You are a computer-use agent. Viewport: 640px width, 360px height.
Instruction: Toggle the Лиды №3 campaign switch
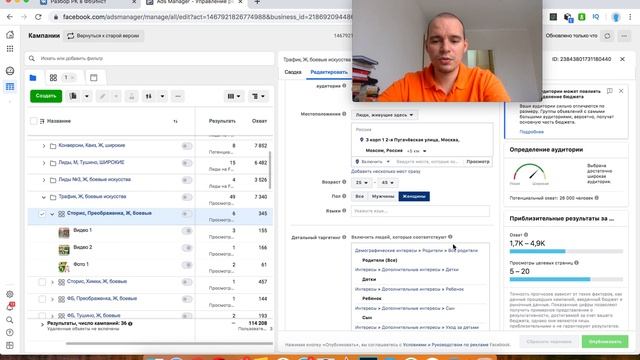(187, 180)
